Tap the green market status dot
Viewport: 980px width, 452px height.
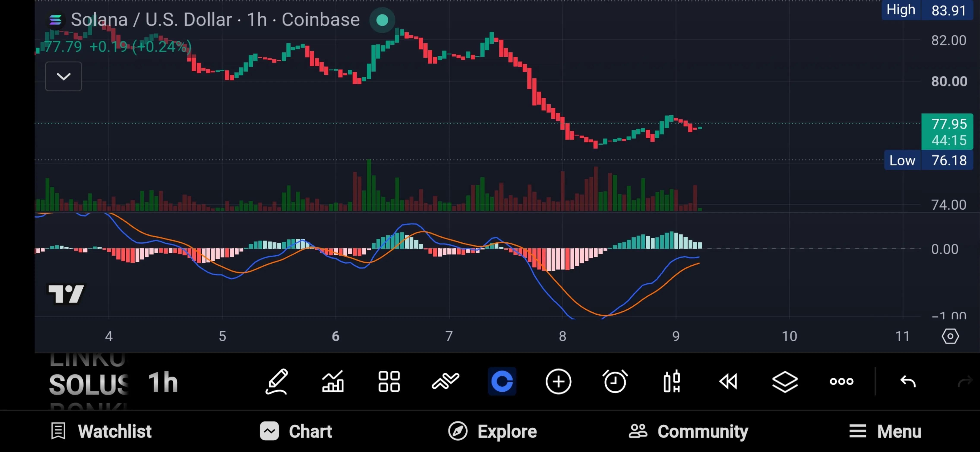[x=382, y=20]
